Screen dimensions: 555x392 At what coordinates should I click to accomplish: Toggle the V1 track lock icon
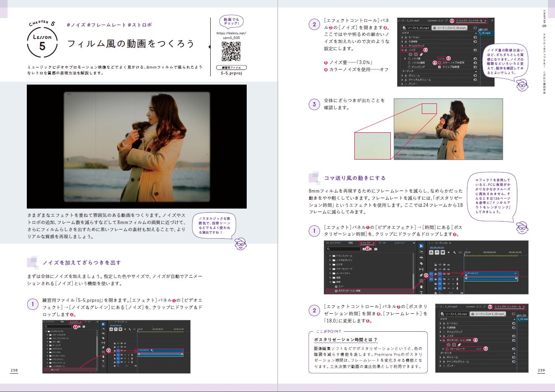(436, 273)
